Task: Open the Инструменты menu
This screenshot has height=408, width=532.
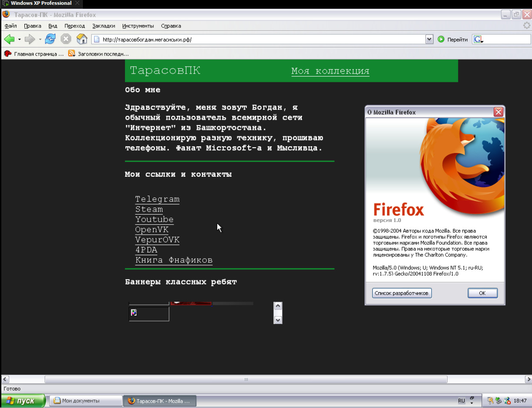Action: tap(138, 26)
